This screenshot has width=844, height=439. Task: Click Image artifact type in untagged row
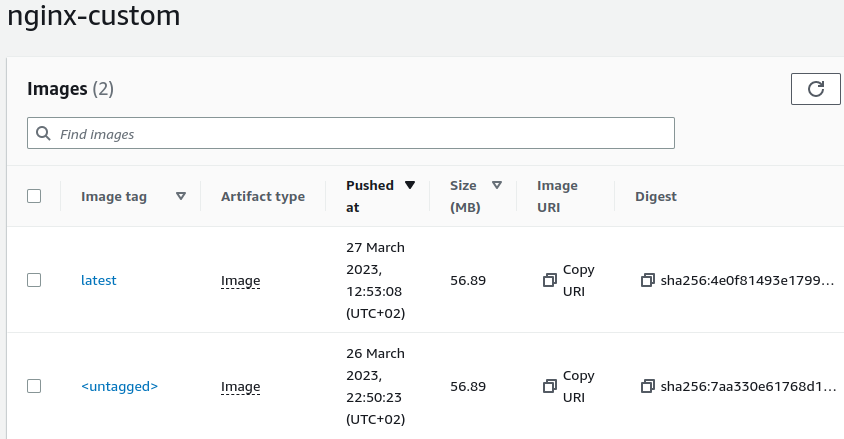pos(240,386)
